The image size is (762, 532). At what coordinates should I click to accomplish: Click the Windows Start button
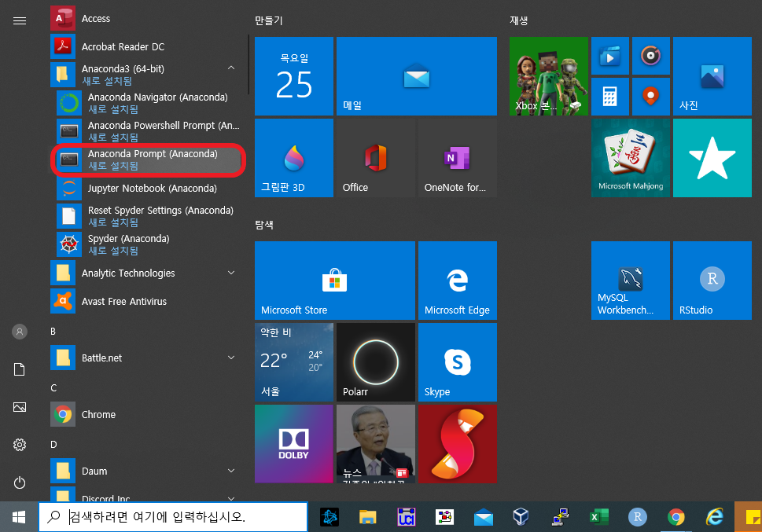(19, 517)
